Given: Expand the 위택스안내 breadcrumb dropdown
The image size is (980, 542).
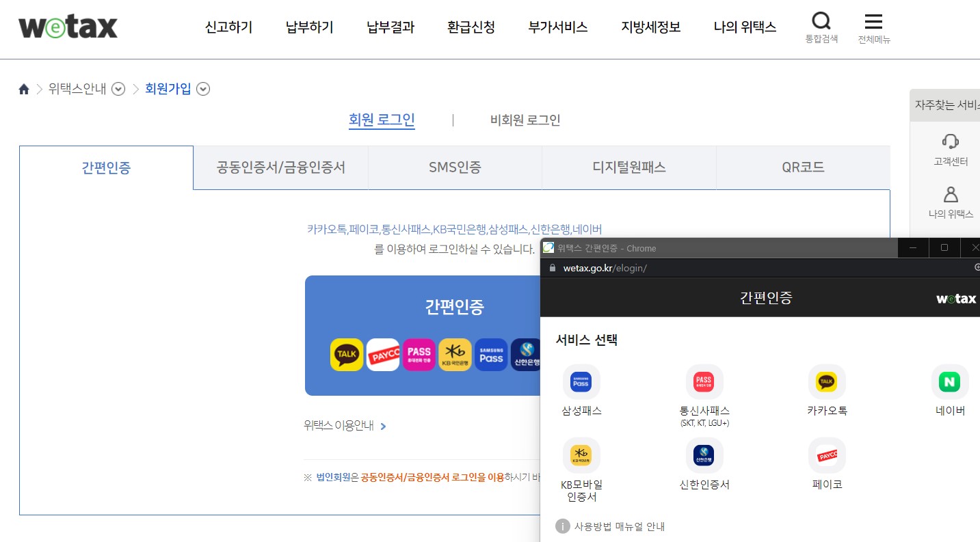Looking at the screenshot, I should coord(118,89).
